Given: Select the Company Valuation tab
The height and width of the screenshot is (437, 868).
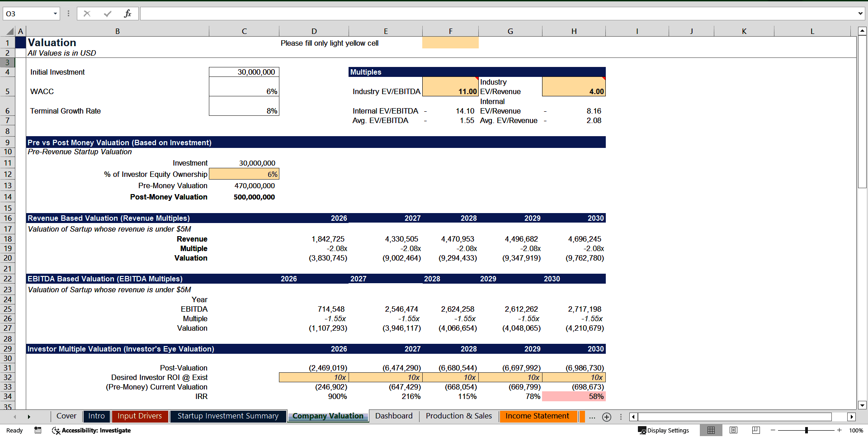Looking at the screenshot, I should tap(328, 416).
